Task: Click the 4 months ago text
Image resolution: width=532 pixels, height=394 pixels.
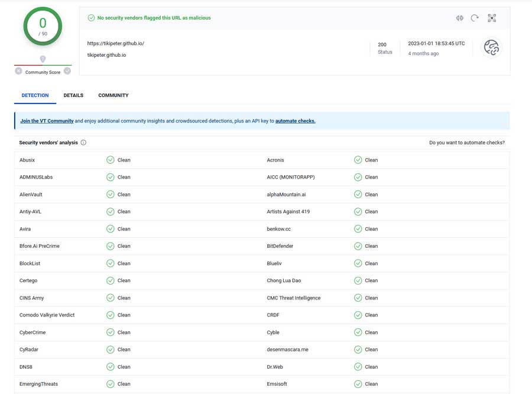Action: coord(423,53)
